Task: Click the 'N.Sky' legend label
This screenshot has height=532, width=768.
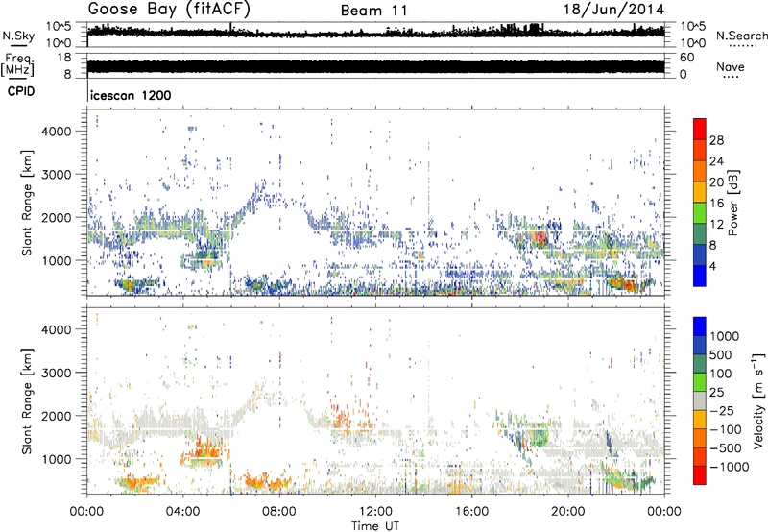Action: 18,36
